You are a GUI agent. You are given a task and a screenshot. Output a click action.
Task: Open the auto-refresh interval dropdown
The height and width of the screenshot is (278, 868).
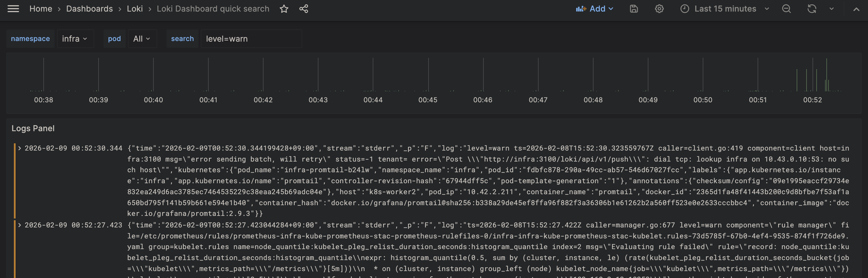[831, 9]
